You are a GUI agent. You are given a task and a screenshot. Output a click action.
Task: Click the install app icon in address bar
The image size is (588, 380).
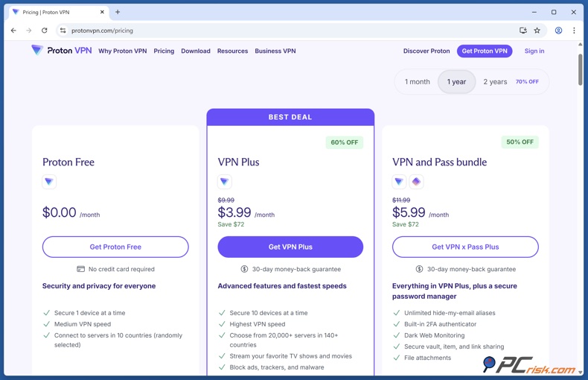(523, 31)
